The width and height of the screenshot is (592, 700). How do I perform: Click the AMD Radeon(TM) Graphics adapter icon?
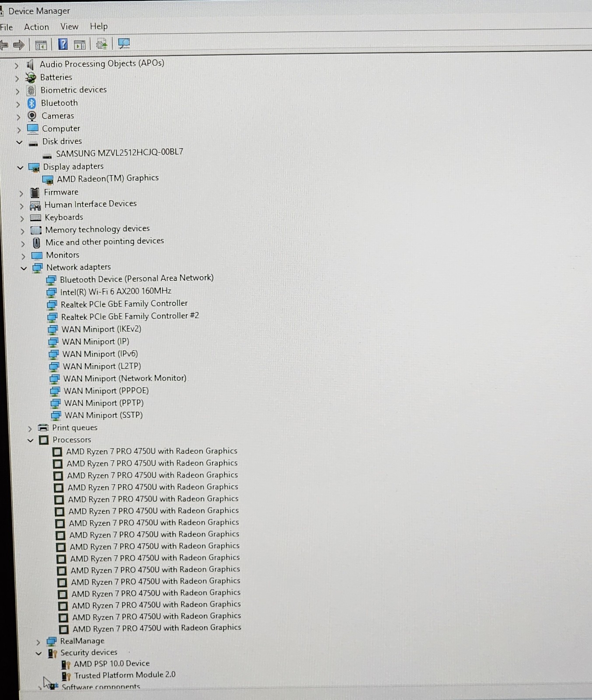pyautogui.click(x=48, y=179)
